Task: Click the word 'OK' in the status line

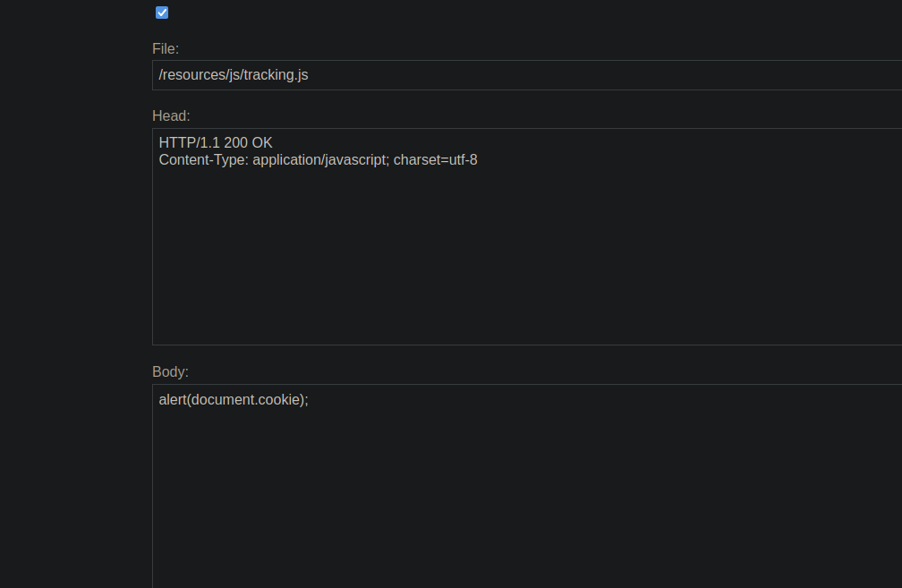Action: (262, 143)
